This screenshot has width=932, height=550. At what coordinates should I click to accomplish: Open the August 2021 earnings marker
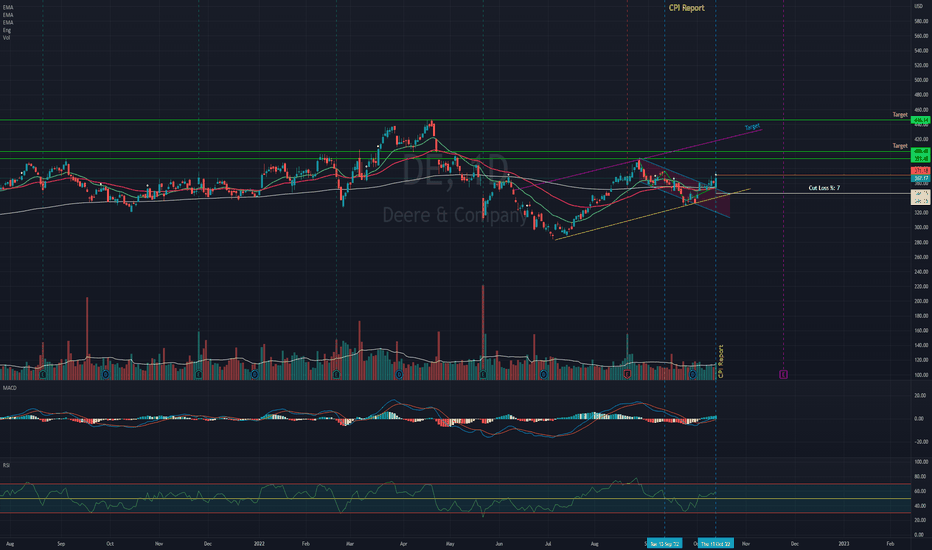(43, 375)
